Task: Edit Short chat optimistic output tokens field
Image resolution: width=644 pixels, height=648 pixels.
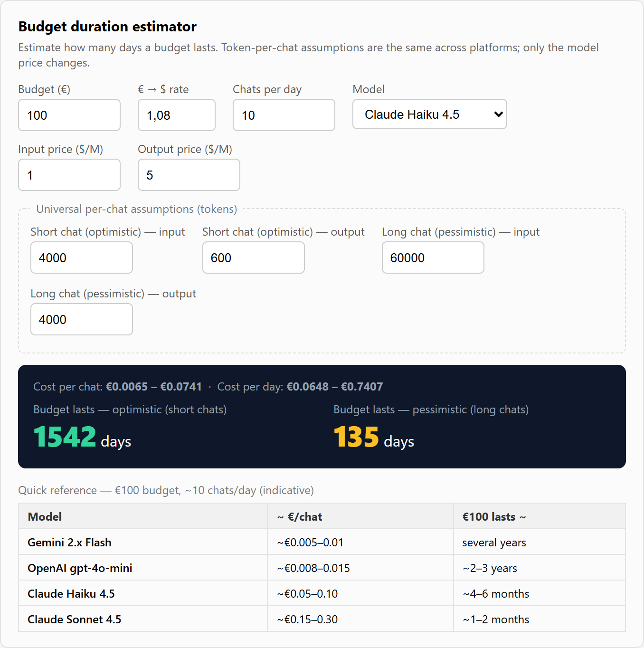Action: click(x=254, y=257)
